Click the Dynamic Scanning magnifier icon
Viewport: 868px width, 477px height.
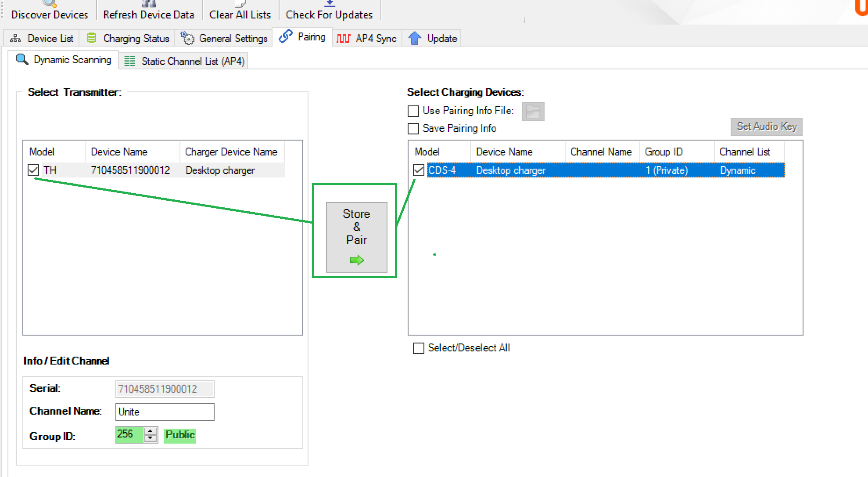22,59
